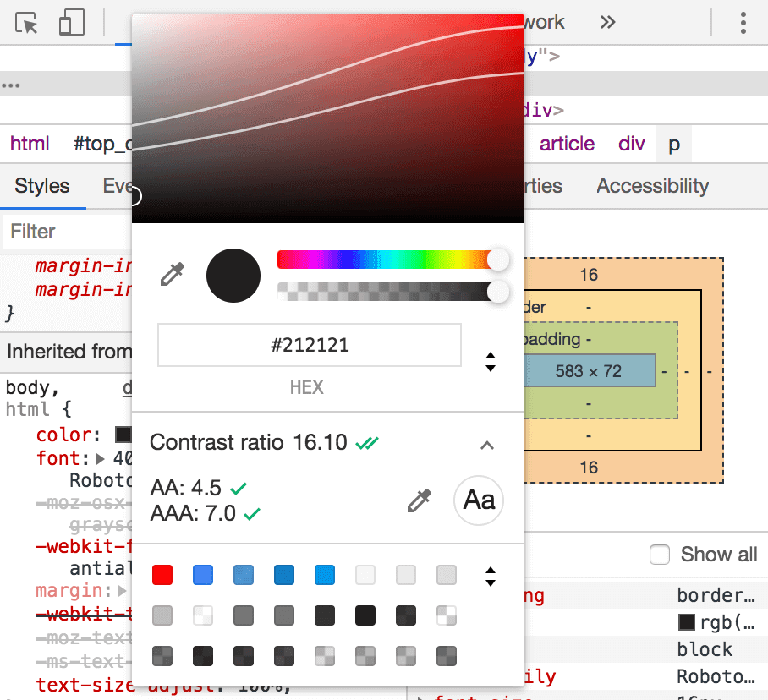
Task: Select the article breadcrumb element
Action: (567, 144)
